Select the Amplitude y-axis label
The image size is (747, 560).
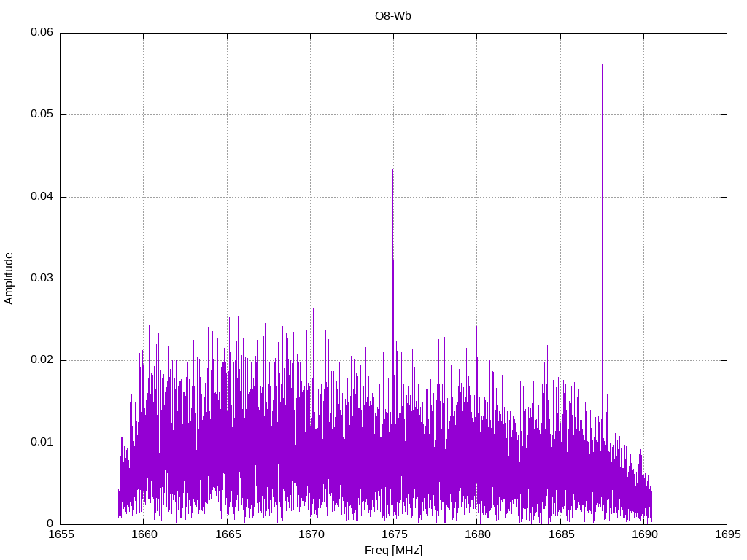pos(9,279)
